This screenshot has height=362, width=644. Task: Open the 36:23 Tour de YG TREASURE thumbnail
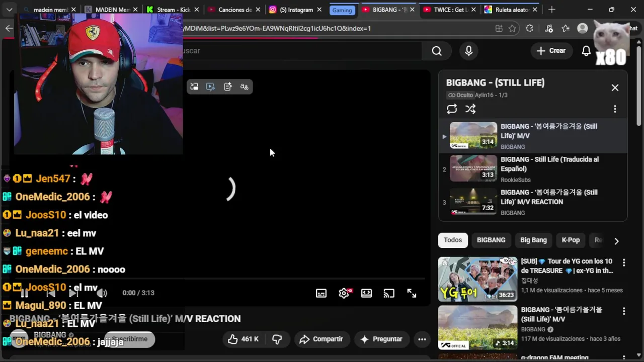(x=477, y=279)
